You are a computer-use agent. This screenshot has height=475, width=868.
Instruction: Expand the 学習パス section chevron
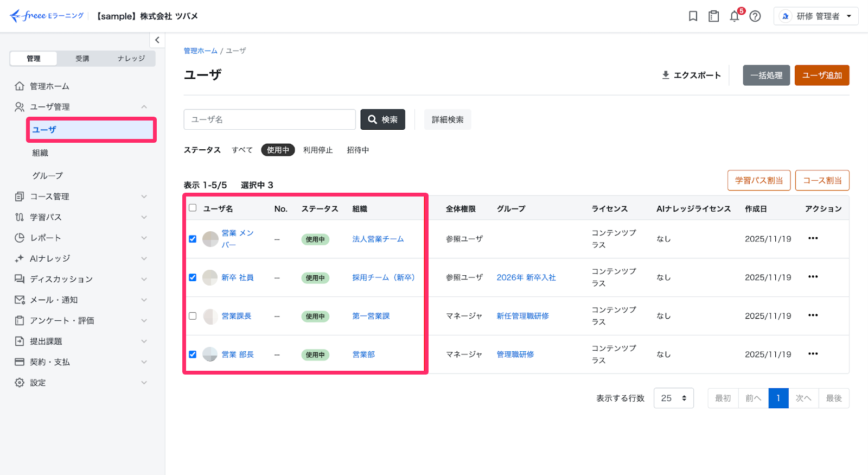[144, 217]
